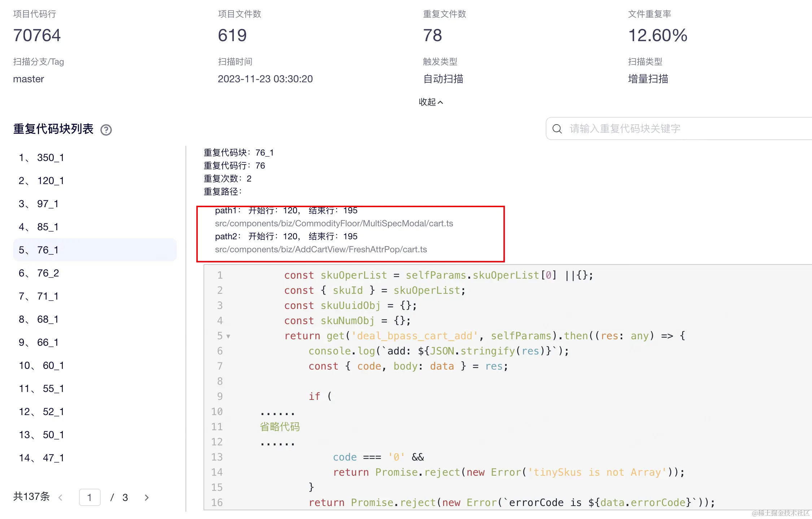The width and height of the screenshot is (812, 519).
Task: Click the search magnifier icon
Action: coord(557,129)
